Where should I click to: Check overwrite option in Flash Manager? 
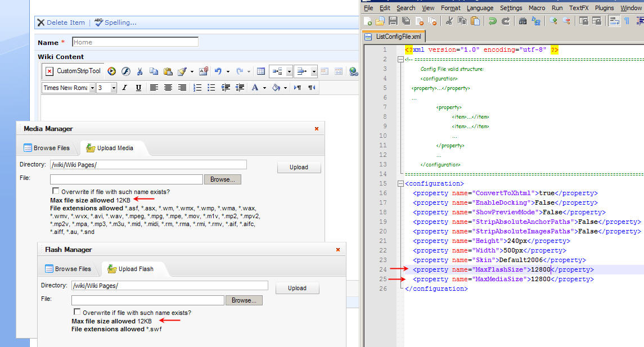(76, 313)
